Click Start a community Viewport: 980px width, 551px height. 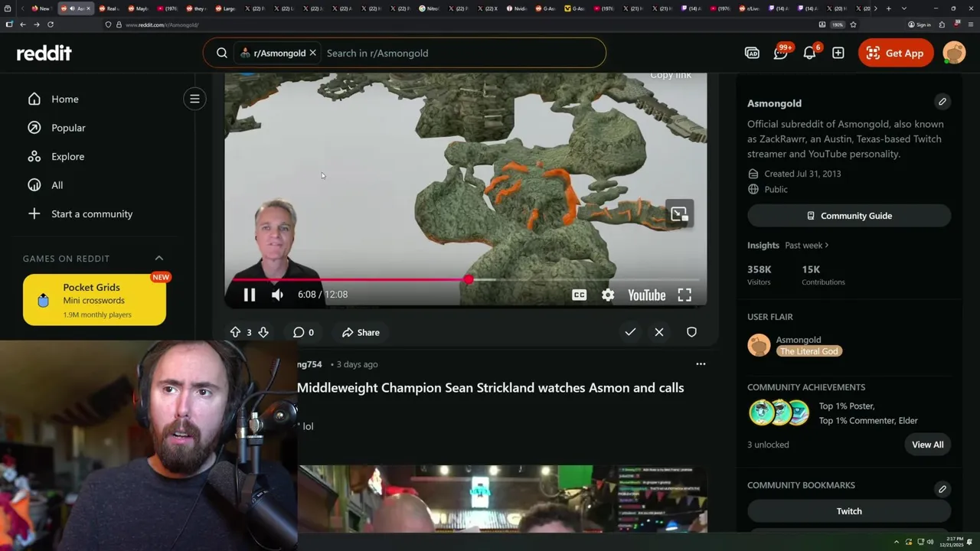[x=92, y=214]
